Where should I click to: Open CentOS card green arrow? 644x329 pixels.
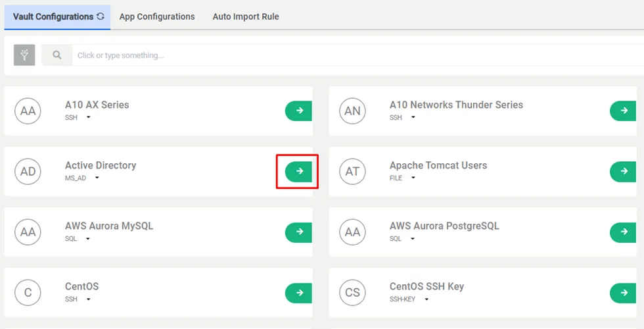pos(298,292)
